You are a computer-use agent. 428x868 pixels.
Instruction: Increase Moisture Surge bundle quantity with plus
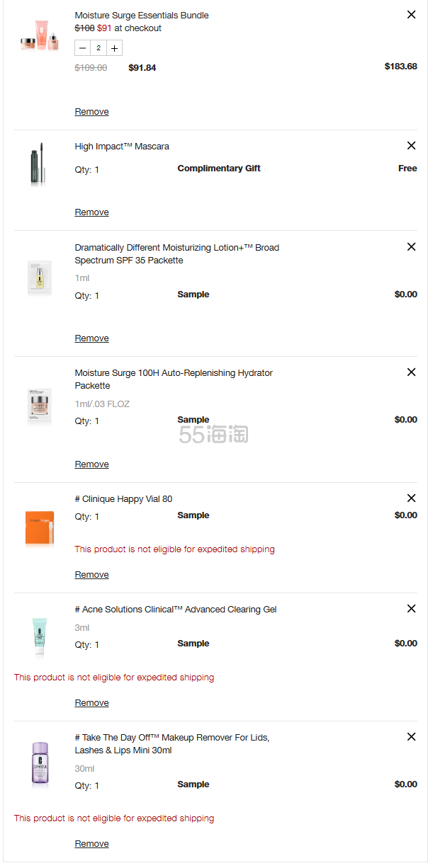click(114, 48)
